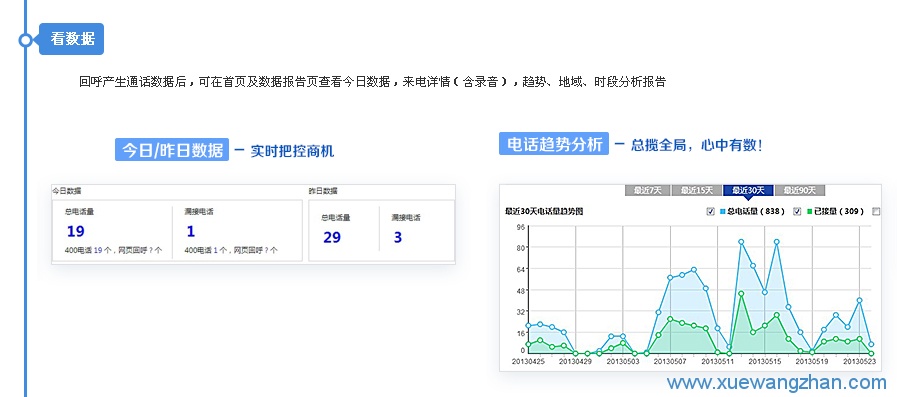Click the 电话趋势分析 blue banner
The image size is (897, 397).
click(554, 144)
